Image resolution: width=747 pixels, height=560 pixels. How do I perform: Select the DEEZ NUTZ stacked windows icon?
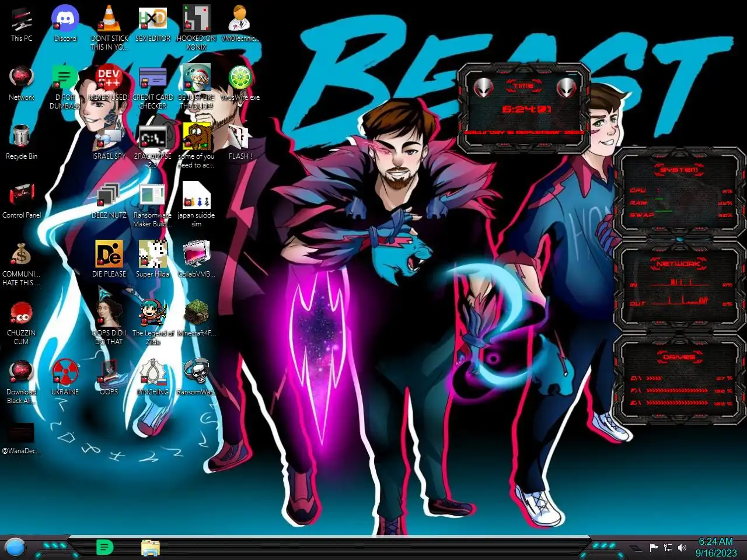109,201
